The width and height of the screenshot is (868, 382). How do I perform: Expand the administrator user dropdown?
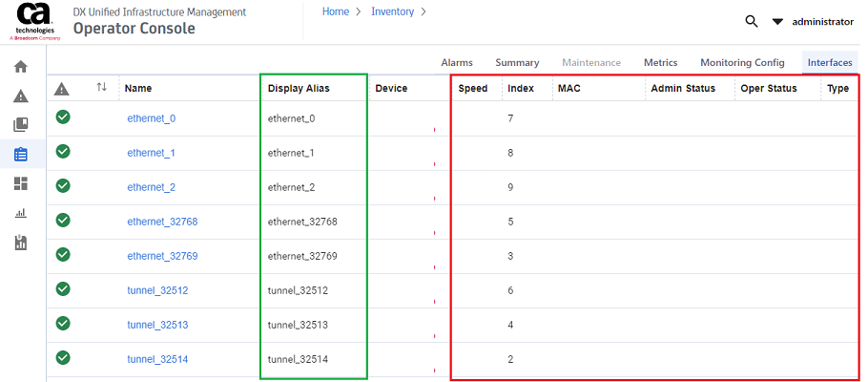pyautogui.click(x=777, y=22)
